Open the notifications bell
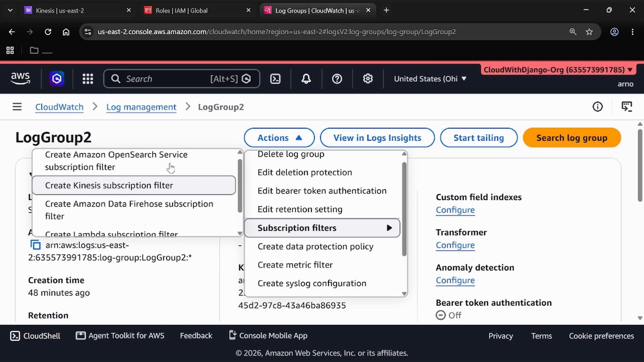This screenshot has width=644, height=362. click(306, 79)
